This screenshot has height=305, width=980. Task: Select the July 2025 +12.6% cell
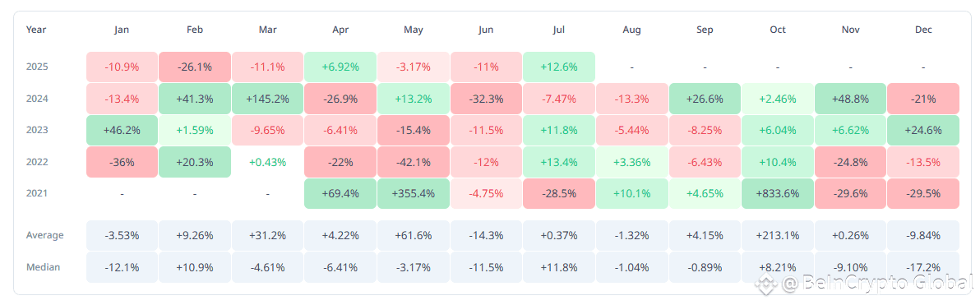(559, 67)
